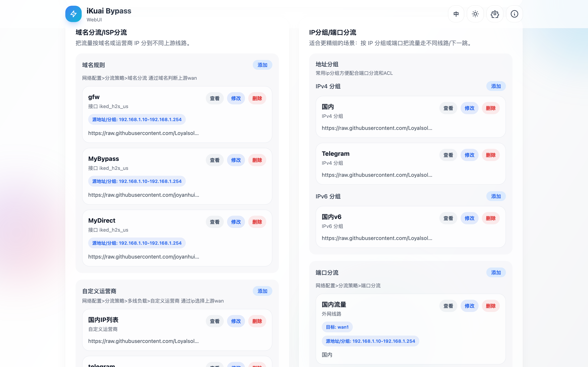Viewport: 588px width, 367px height.
Task: Add a custom ISP (自定义运营商)
Action: pyautogui.click(x=262, y=291)
